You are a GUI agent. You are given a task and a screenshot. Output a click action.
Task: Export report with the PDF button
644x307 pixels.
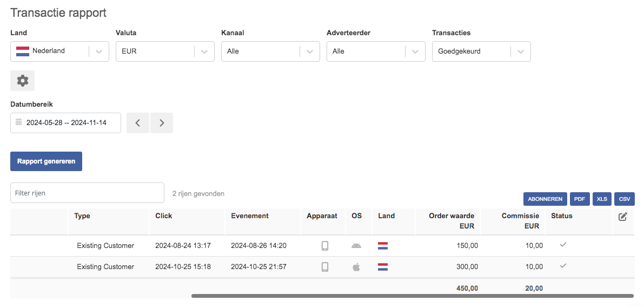point(580,199)
